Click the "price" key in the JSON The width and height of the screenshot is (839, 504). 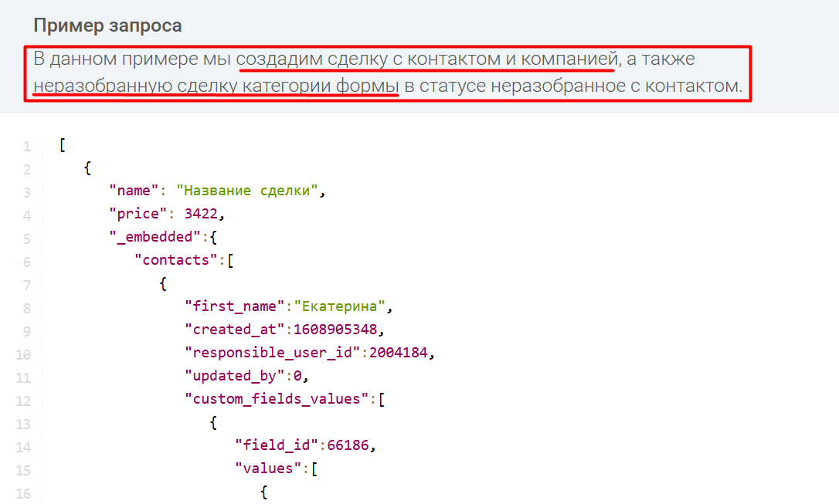[x=137, y=213]
